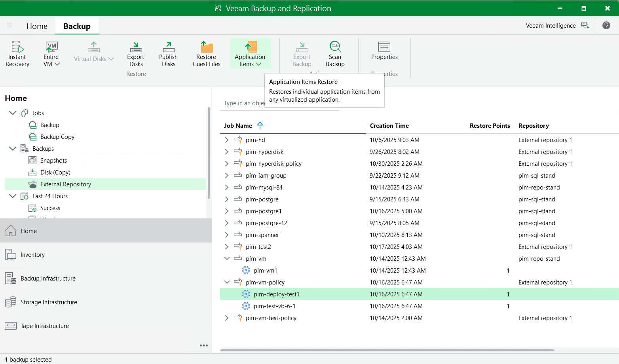
Task: Collapse the Last 24 Hours node
Action: point(13,196)
